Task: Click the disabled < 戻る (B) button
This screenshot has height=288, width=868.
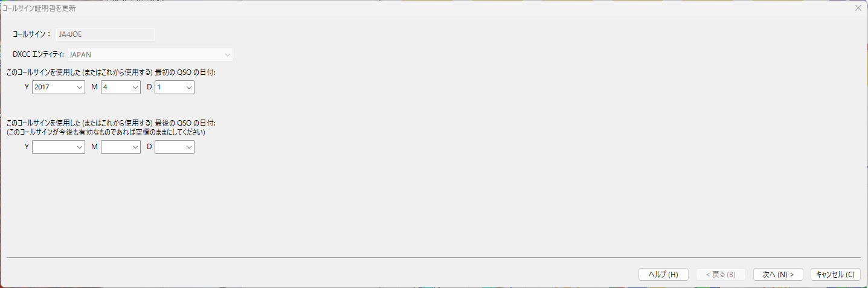Action: click(721, 274)
